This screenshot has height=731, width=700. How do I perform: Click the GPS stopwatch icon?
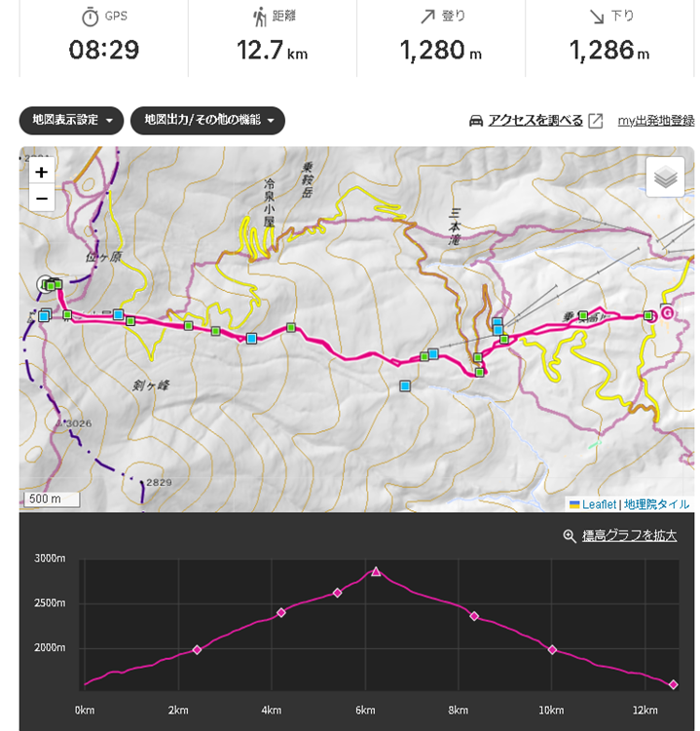pyautogui.click(x=90, y=17)
